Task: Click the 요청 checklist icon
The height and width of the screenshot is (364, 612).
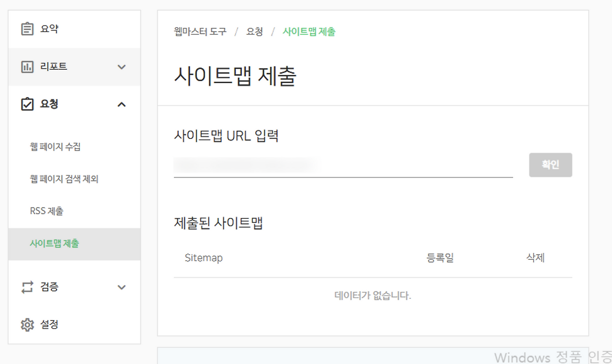Action: 28,104
